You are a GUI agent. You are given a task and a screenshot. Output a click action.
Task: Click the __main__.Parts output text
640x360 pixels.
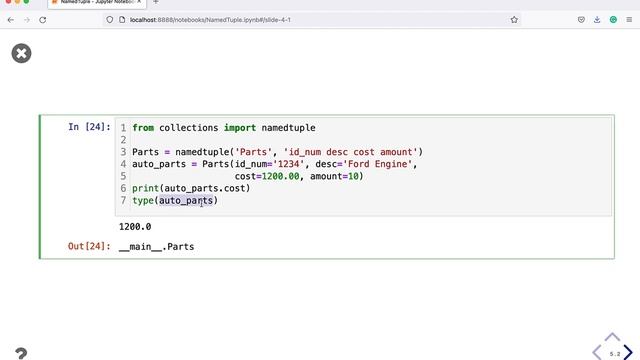coord(156,247)
